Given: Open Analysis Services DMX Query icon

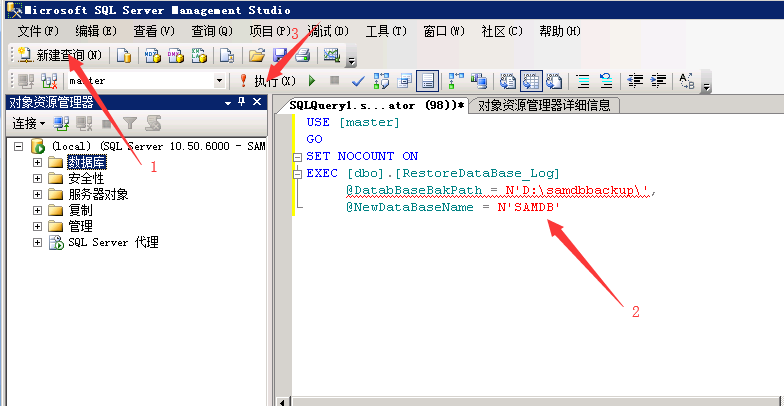Looking at the screenshot, I should point(176,56).
